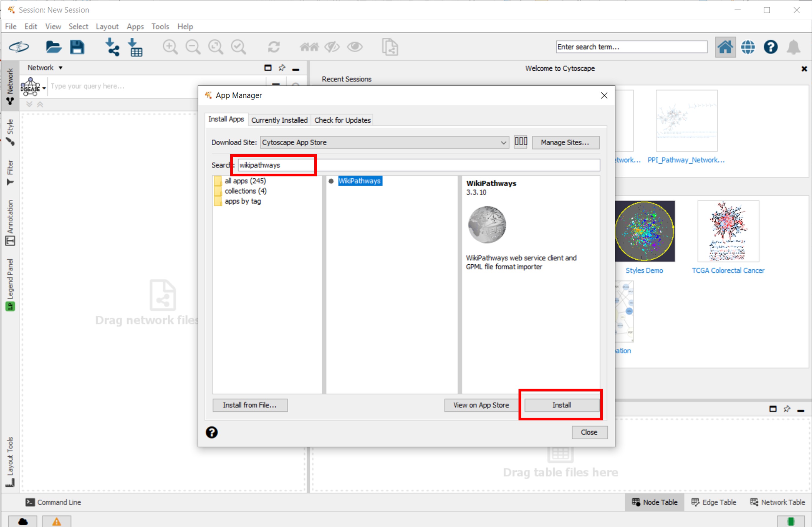Click the WikiPathways app icon
This screenshot has width=812, height=527.
tap(487, 225)
